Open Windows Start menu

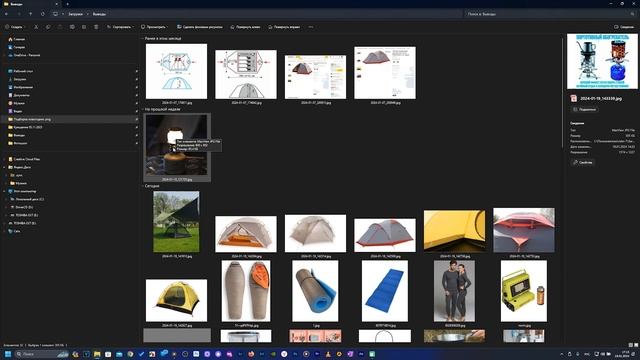(8, 354)
